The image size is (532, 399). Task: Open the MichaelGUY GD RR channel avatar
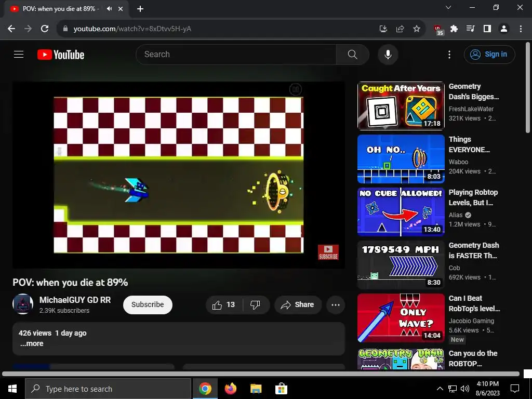[x=23, y=304]
